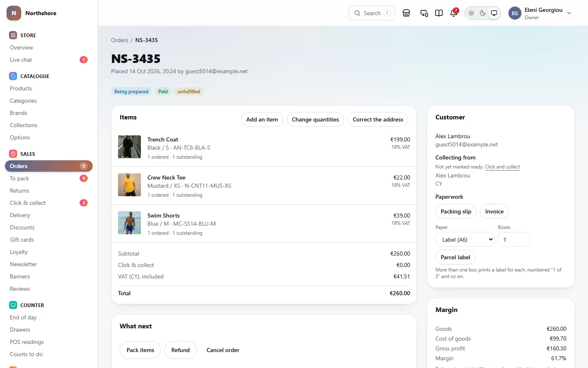Navigate to Products in the sidebar
Viewport: 588px width, 368px height.
49,88
